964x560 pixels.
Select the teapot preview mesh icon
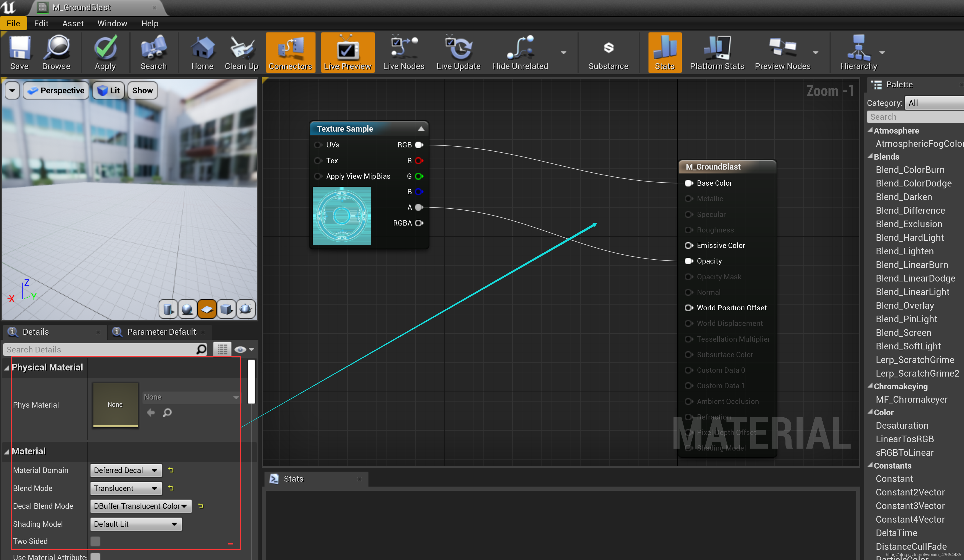[246, 309]
